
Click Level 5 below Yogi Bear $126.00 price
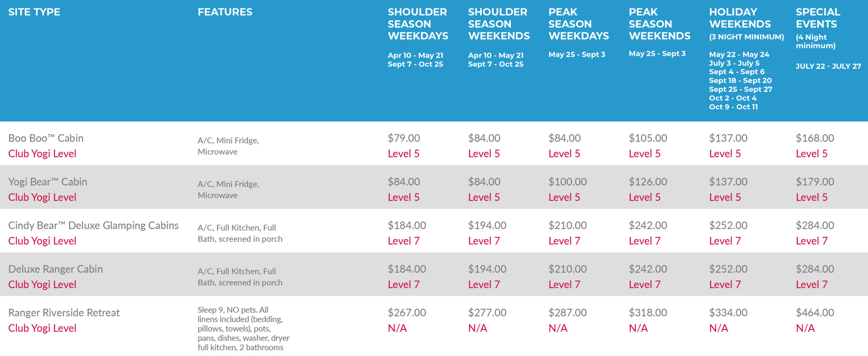pos(645,197)
